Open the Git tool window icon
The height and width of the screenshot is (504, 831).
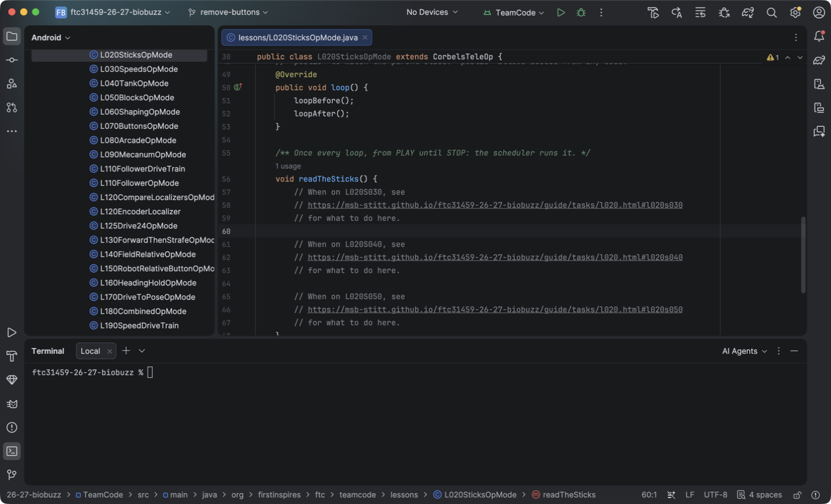(12, 475)
